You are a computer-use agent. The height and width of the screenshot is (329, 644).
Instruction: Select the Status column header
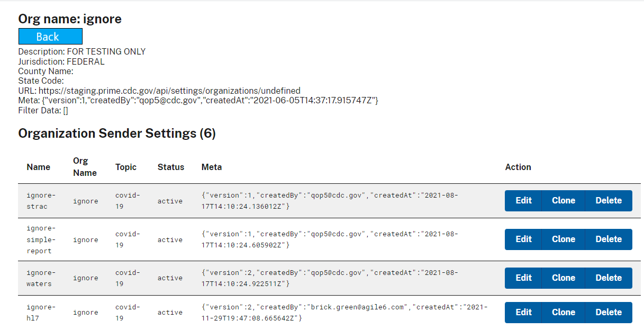point(170,167)
